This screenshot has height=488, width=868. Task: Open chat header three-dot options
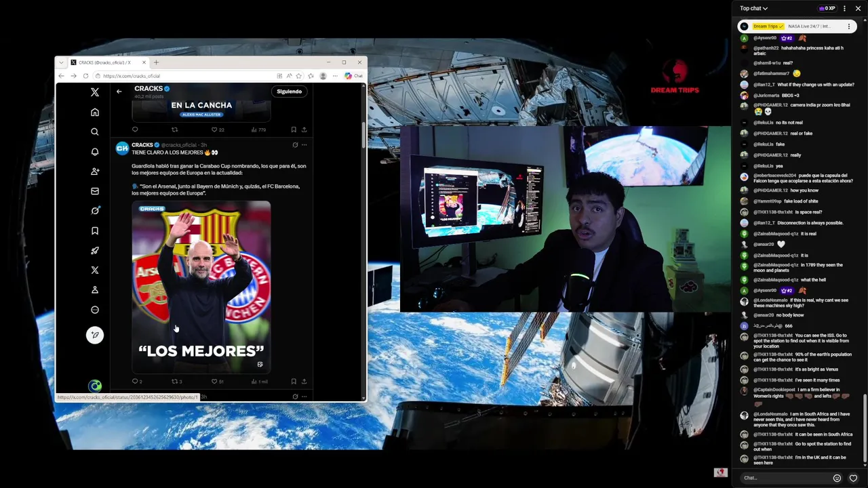[844, 8]
